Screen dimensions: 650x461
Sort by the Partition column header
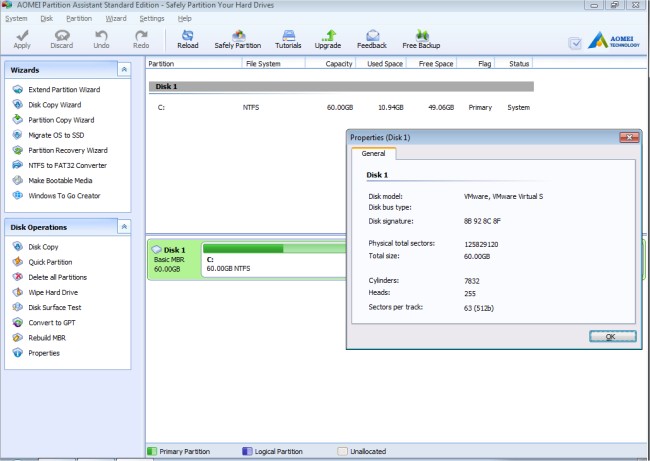194,63
